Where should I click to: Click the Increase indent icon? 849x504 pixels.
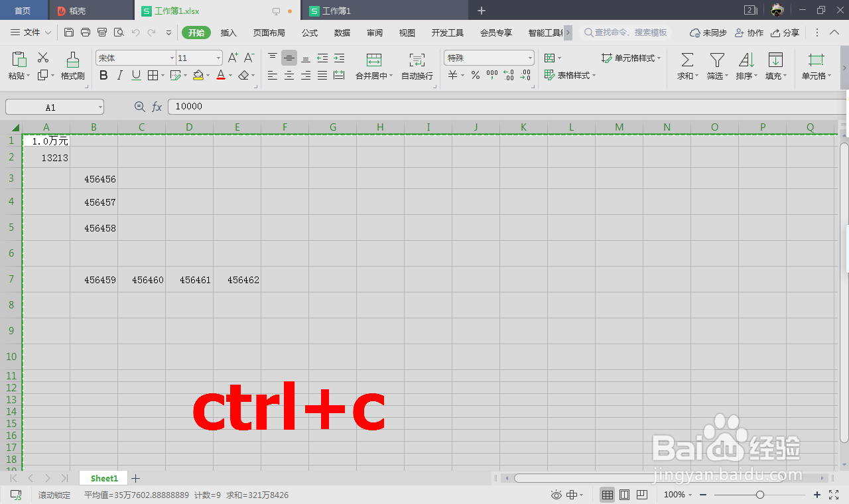pyautogui.click(x=339, y=58)
